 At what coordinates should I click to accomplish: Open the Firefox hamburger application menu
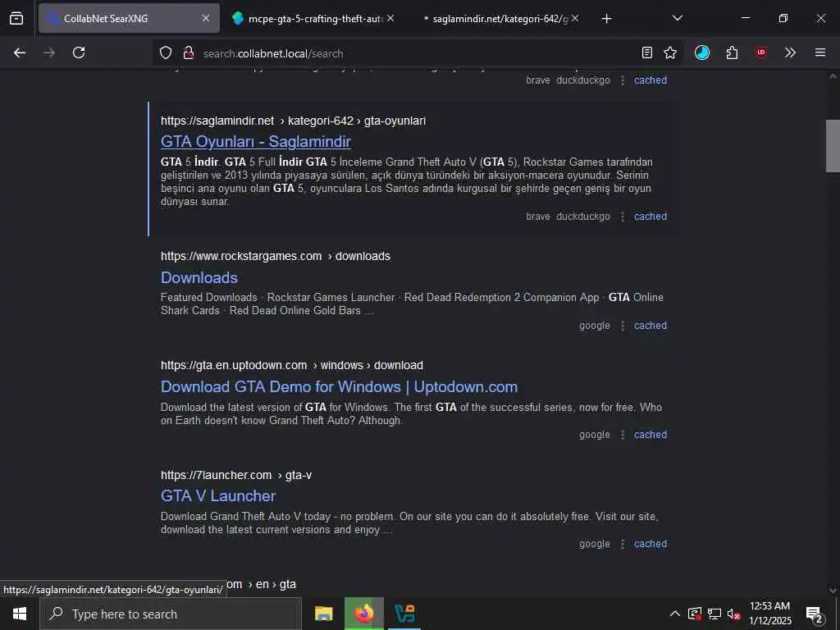coord(820,52)
